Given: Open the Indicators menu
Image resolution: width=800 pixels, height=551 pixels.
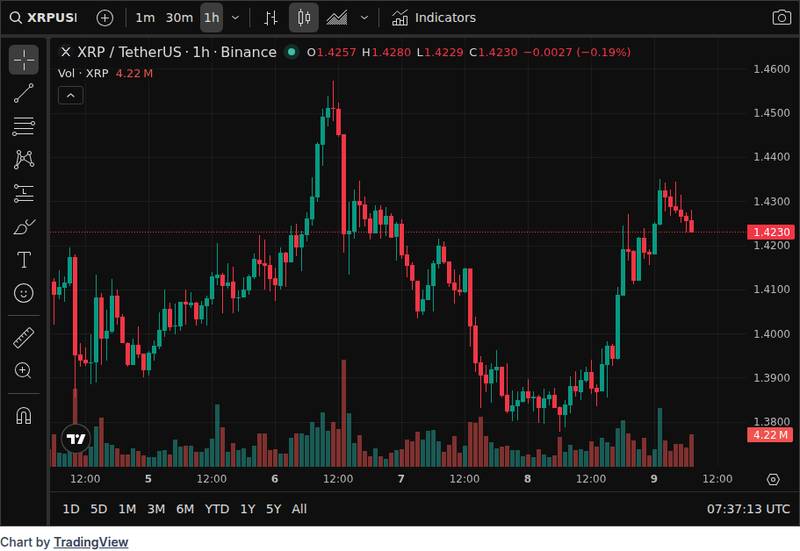Looking at the screenshot, I should pyautogui.click(x=434, y=18).
